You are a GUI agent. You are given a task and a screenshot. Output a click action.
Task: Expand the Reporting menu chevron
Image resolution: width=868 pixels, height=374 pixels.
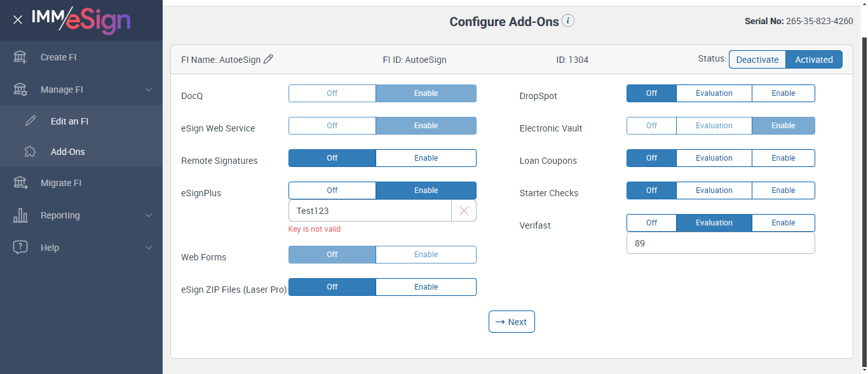pos(149,215)
